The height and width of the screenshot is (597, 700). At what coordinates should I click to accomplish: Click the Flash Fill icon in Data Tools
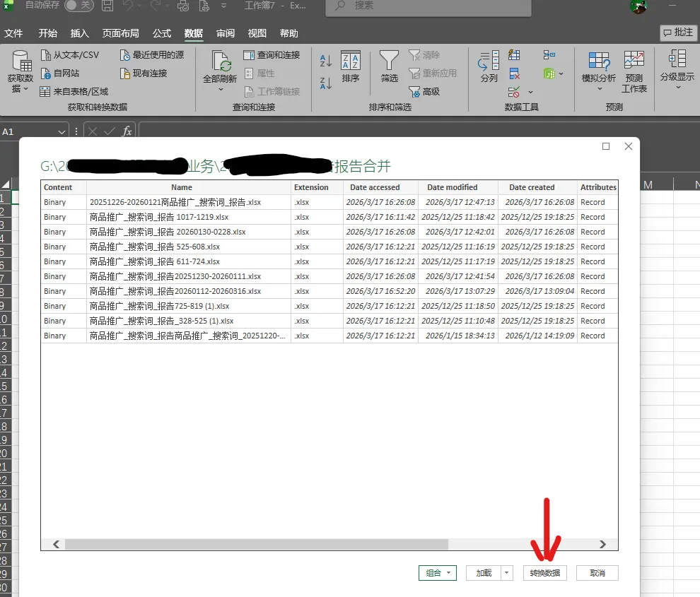coord(514,55)
